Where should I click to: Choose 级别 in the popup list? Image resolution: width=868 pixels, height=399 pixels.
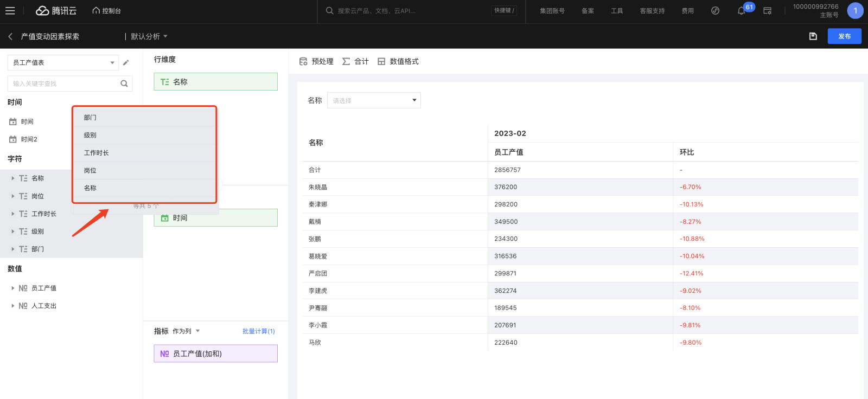[x=144, y=135]
